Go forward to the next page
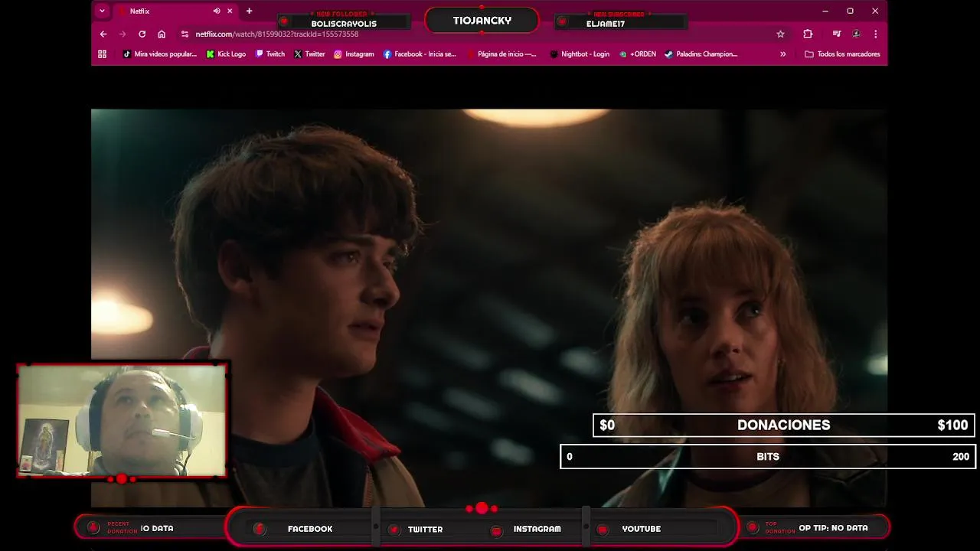980x551 pixels. (x=122, y=34)
